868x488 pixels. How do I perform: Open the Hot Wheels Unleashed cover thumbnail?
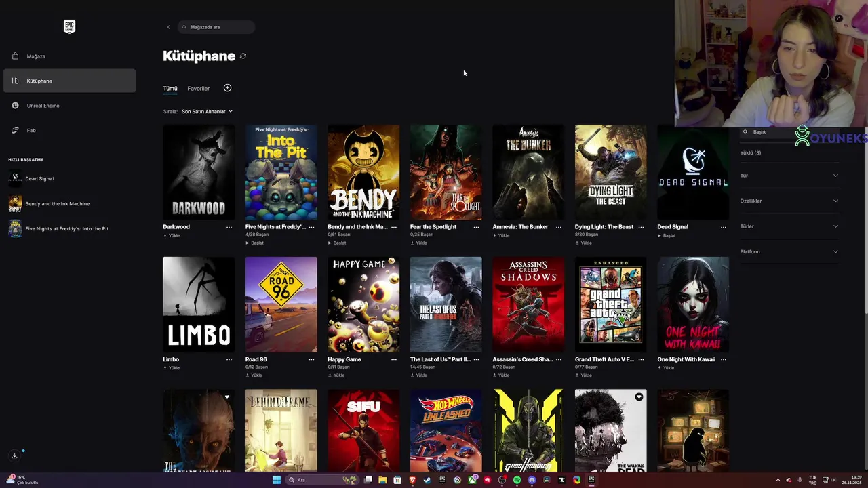pos(446,430)
